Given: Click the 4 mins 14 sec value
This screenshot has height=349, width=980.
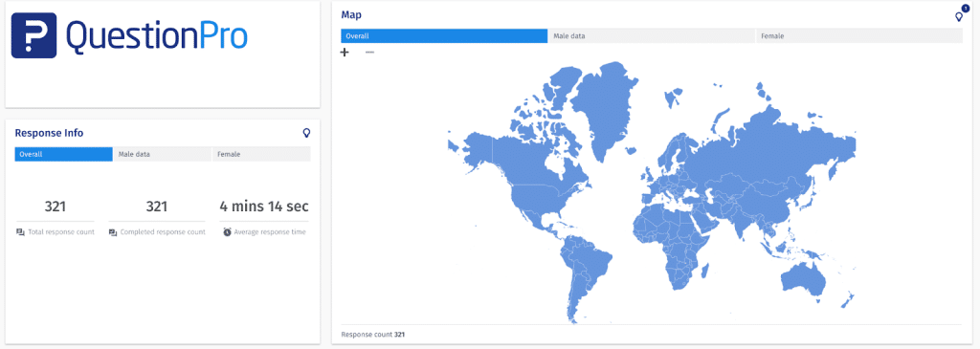Looking at the screenshot, I should coord(264,207).
